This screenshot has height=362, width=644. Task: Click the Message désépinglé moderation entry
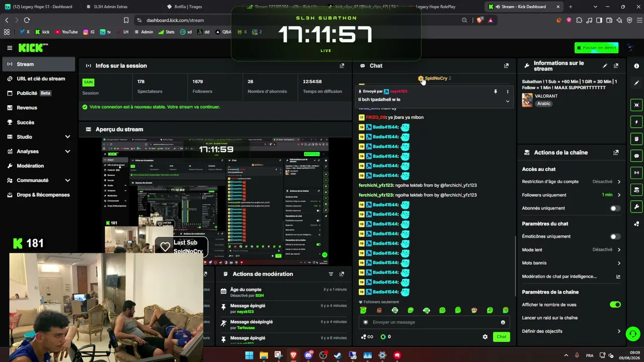(x=283, y=324)
